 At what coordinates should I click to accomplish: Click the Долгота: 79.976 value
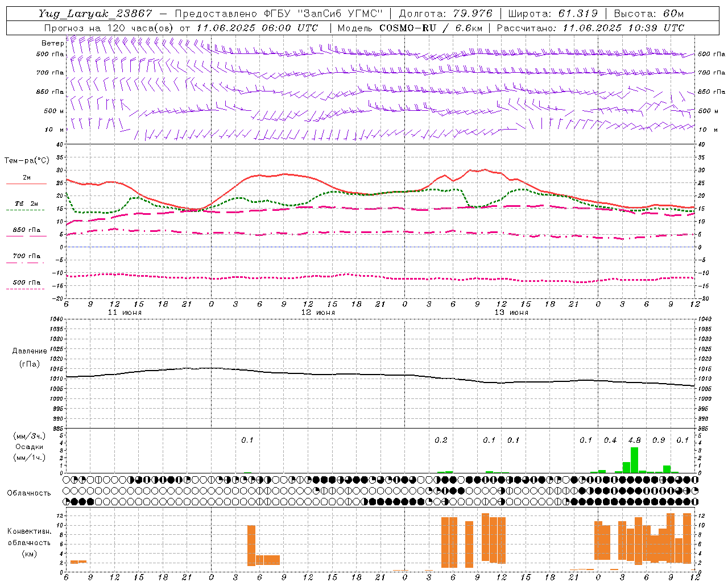pyautogui.click(x=445, y=14)
